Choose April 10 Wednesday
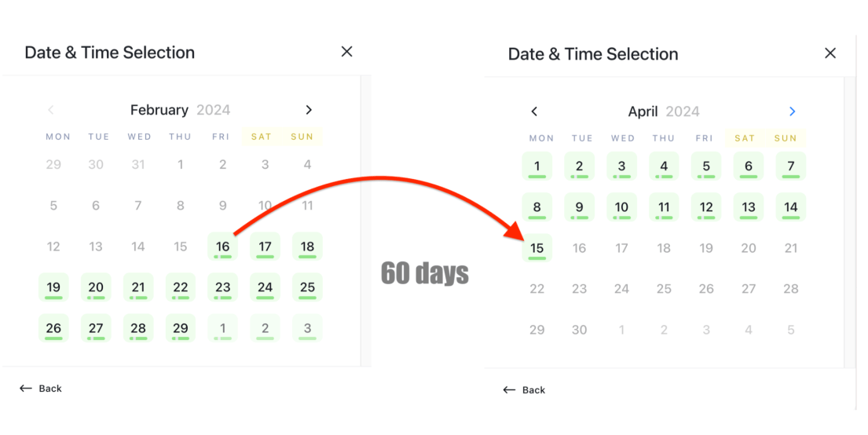868x435 pixels. [621, 207]
